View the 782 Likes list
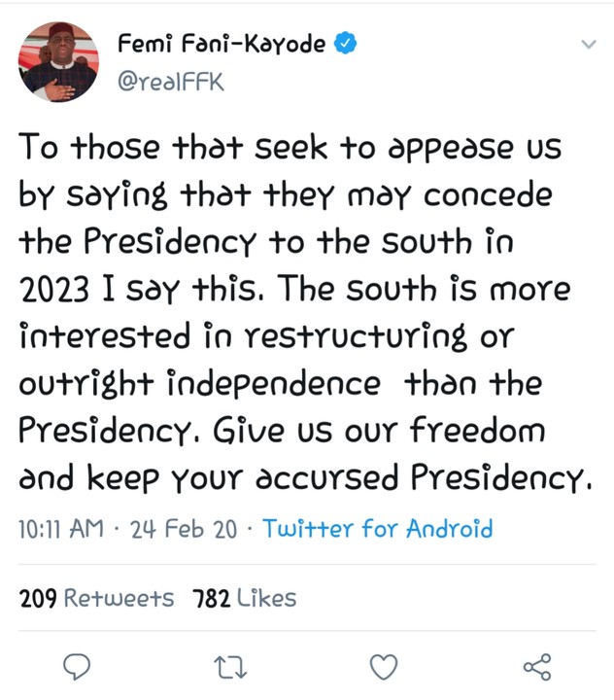The width and height of the screenshot is (614, 700). pos(244,598)
